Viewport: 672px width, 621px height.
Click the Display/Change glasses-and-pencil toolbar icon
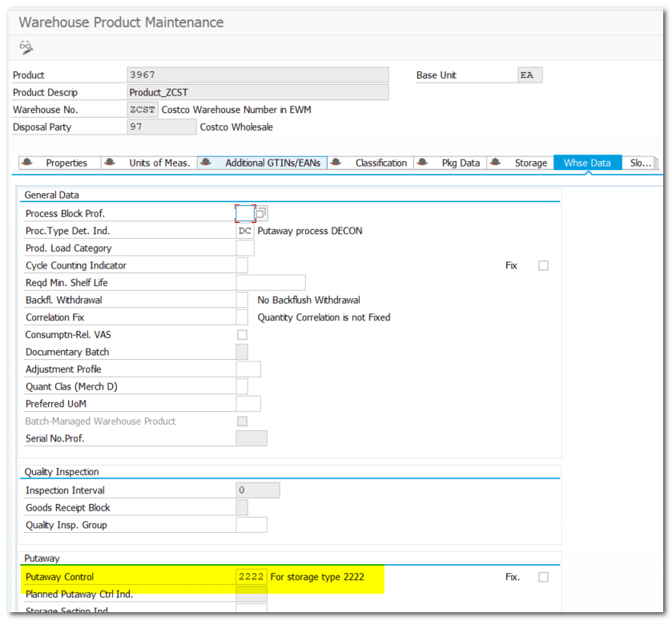(24, 47)
